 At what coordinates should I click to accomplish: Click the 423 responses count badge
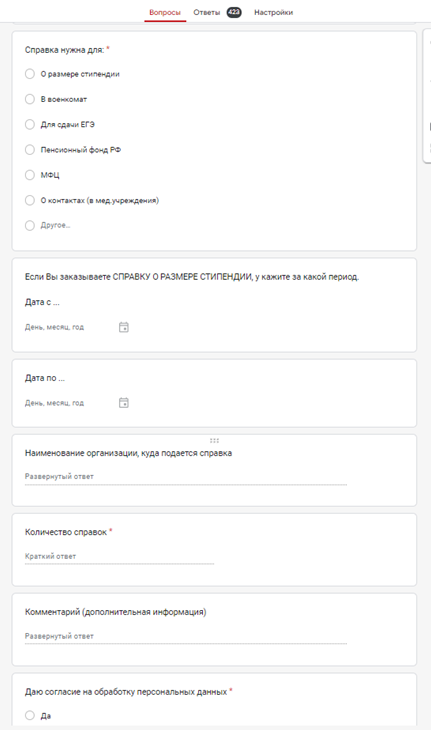[234, 12]
